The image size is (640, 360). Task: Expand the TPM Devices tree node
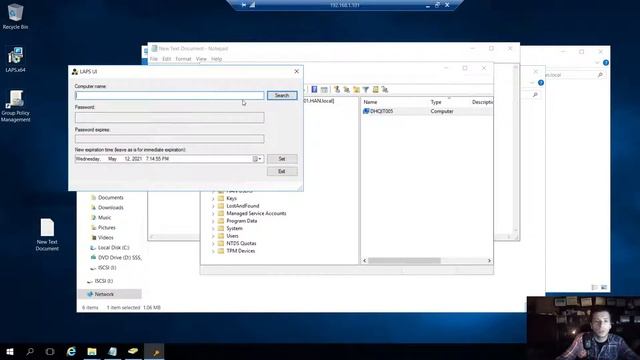click(x=213, y=251)
